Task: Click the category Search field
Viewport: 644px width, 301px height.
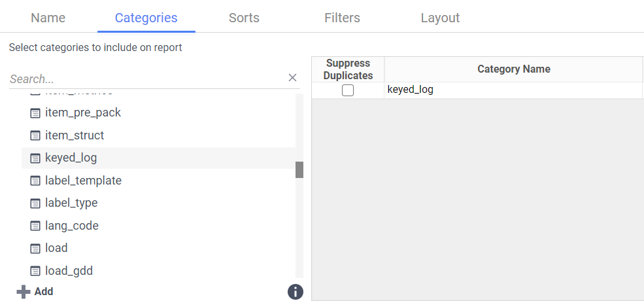Action: [x=147, y=79]
